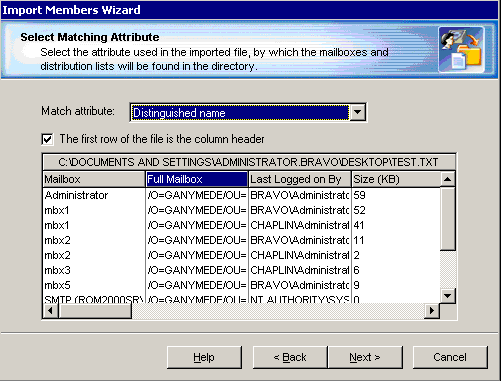Select the mbx5 mailbox cell
This screenshot has height=381, width=501.
(94, 285)
